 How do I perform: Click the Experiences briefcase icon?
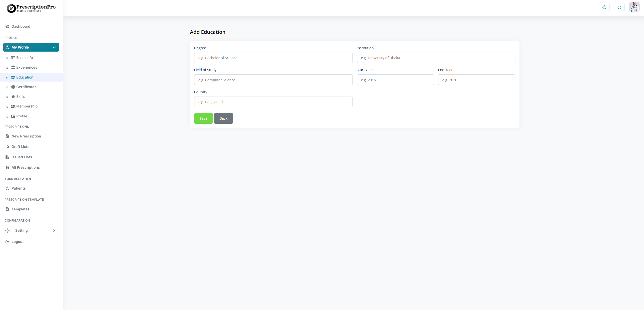13,67
